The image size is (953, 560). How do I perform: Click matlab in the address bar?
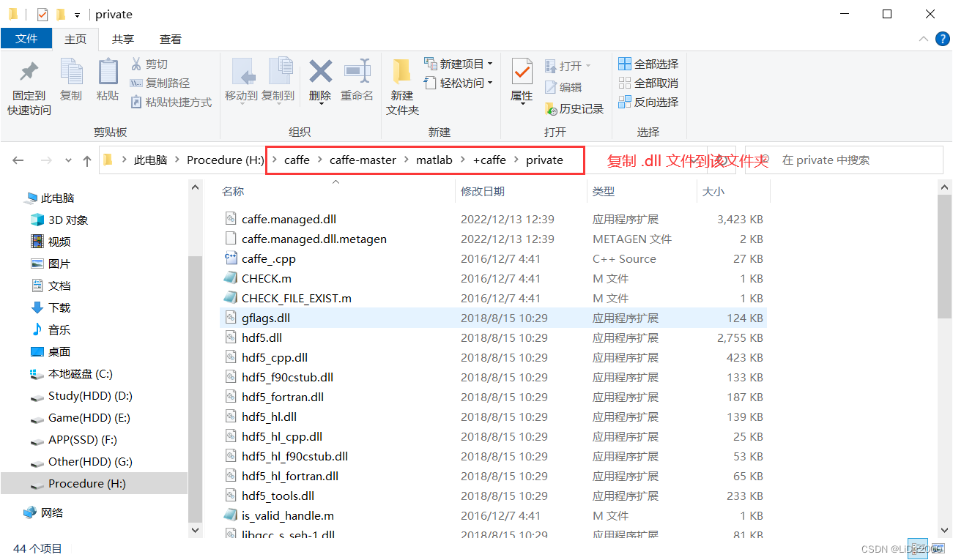(434, 160)
